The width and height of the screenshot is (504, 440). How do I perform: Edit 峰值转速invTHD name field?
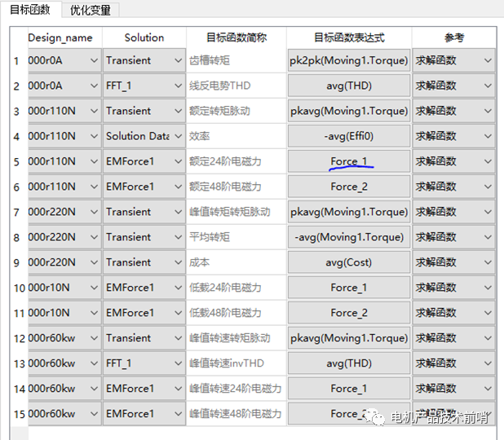point(237,363)
